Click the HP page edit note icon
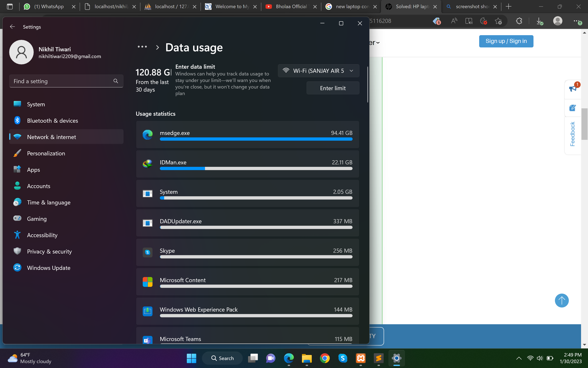The height and width of the screenshot is (368, 588). (x=572, y=108)
